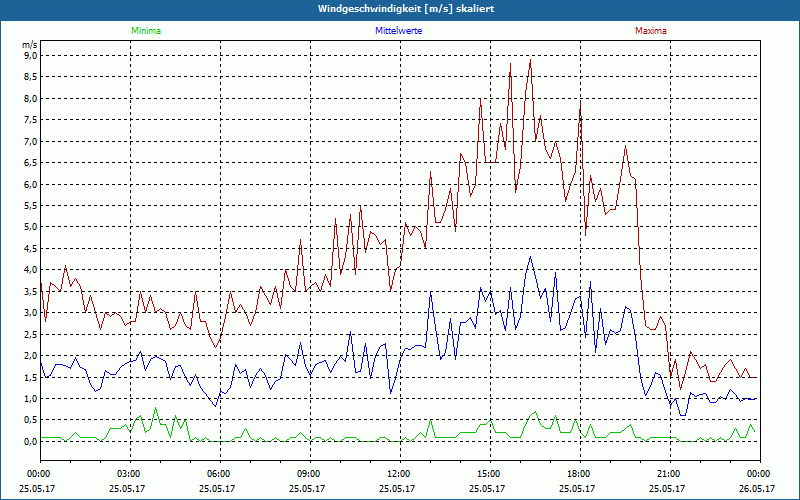Click the 6,5 y-axis value
Image resolution: width=800 pixels, height=500 pixels.
31,163
